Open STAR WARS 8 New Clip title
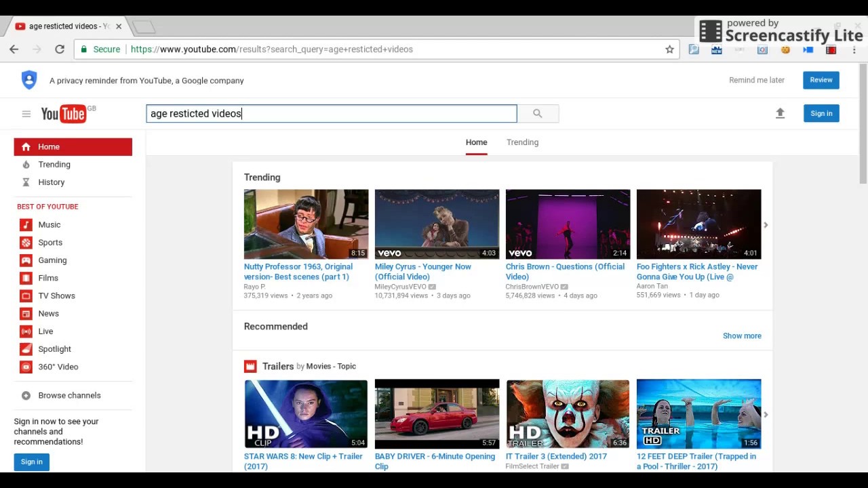The image size is (868, 488). click(x=303, y=462)
